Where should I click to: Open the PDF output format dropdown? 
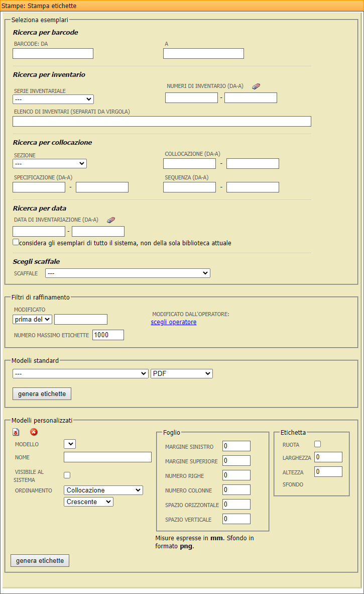[181, 373]
